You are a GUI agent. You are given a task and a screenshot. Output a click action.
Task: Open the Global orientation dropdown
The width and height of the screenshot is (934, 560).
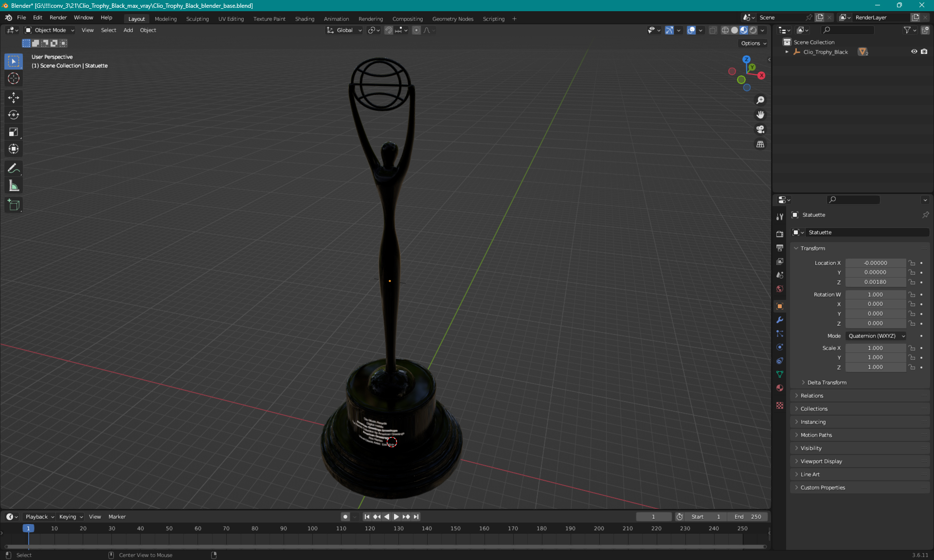tap(344, 30)
